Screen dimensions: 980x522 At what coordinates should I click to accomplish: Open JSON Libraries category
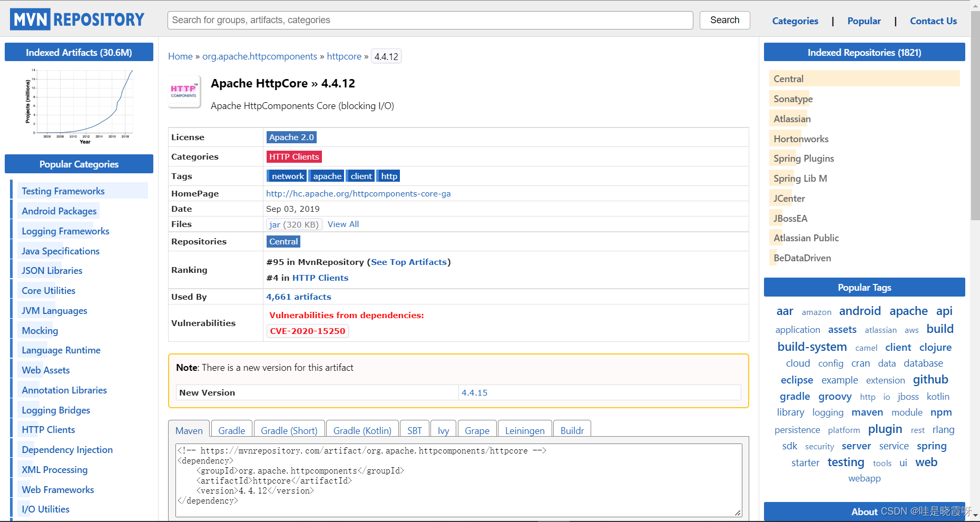pos(52,270)
